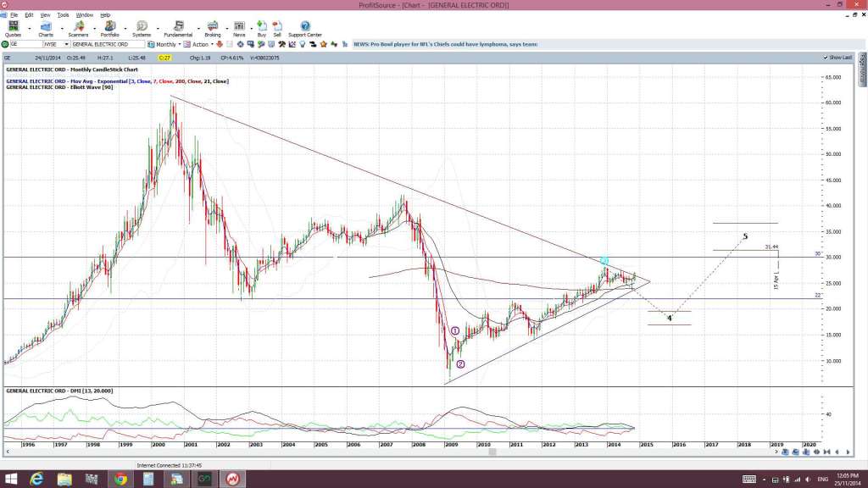Click the Buy order icon

point(262,29)
